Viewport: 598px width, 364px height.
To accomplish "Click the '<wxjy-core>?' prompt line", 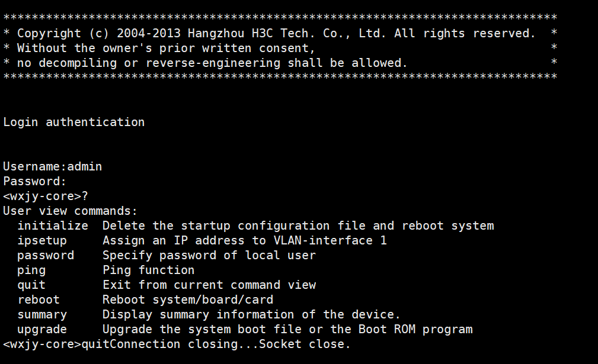I will pyautogui.click(x=45, y=196).
